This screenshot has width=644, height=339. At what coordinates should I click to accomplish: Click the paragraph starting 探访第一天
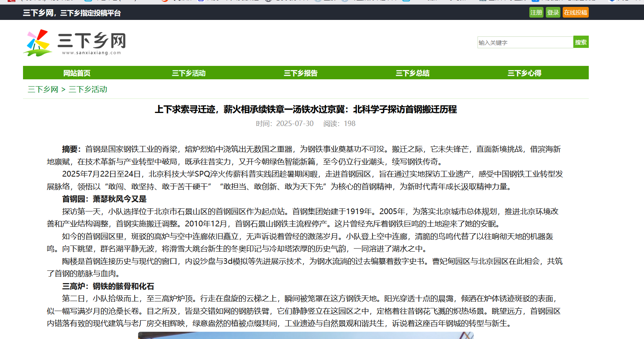click(303, 218)
